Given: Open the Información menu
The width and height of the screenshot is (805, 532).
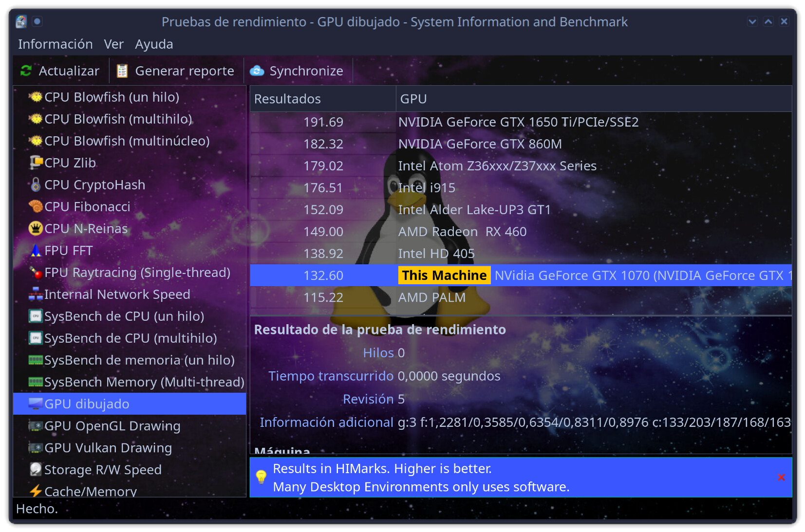Looking at the screenshot, I should tap(55, 44).
